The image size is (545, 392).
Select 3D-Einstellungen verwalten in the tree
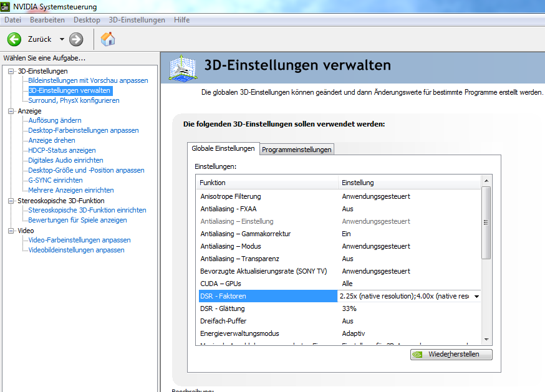tap(69, 91)
